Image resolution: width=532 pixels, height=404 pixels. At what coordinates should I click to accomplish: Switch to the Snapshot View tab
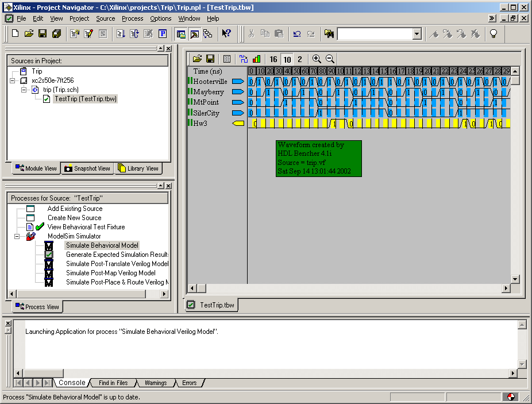tap(87, 168)
